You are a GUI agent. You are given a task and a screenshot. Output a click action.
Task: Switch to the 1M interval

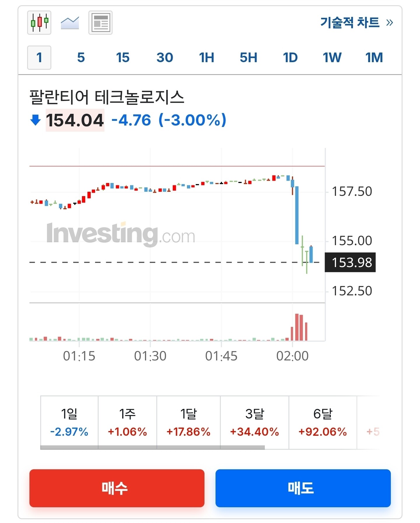click(374, 57)
